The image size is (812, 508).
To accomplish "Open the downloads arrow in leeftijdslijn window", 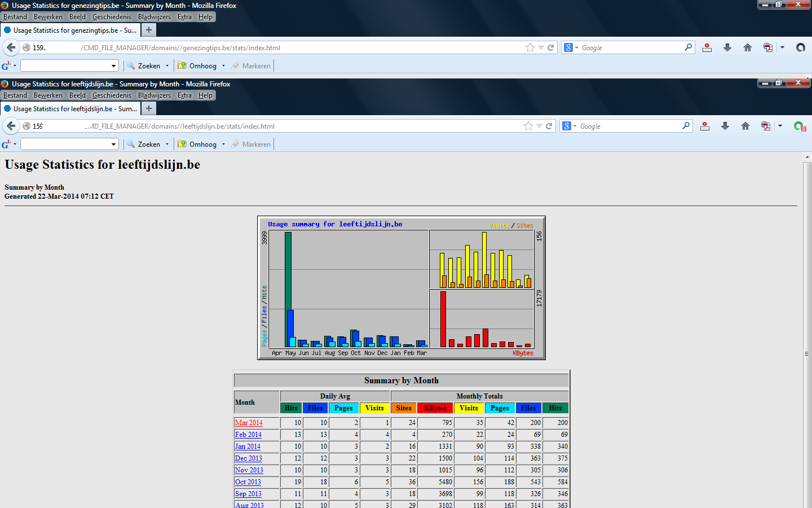I will (725, 126).
